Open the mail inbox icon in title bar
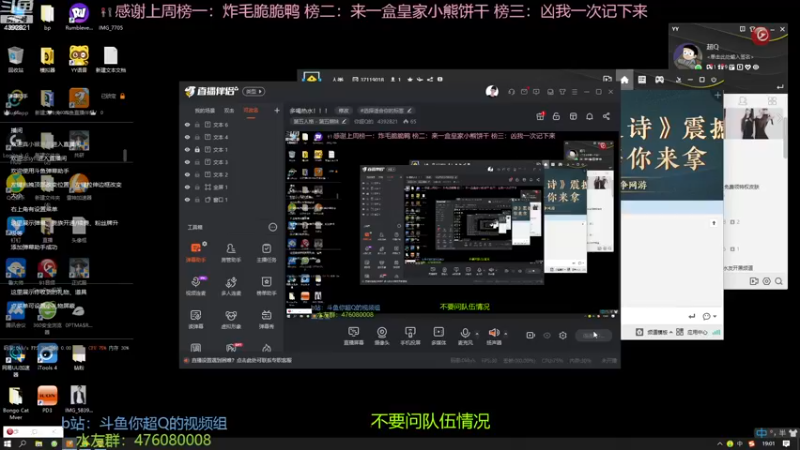The image size is (800, 450). pyautogui.click(x=524, y=92)
